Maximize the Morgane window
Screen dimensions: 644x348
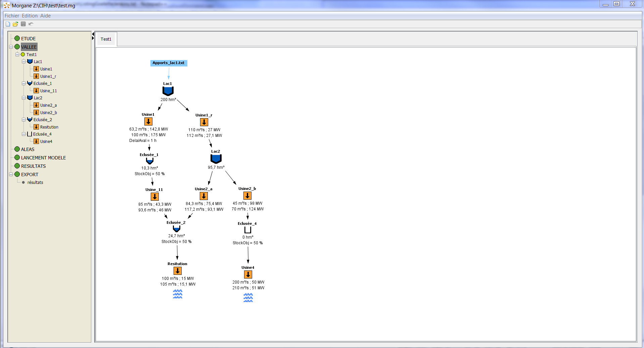pos(616,4)
